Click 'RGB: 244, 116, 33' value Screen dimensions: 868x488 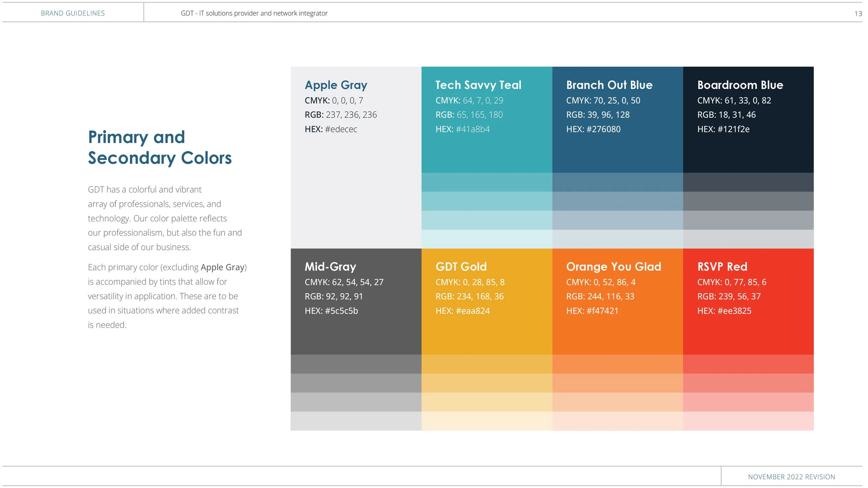coord(600,296)
